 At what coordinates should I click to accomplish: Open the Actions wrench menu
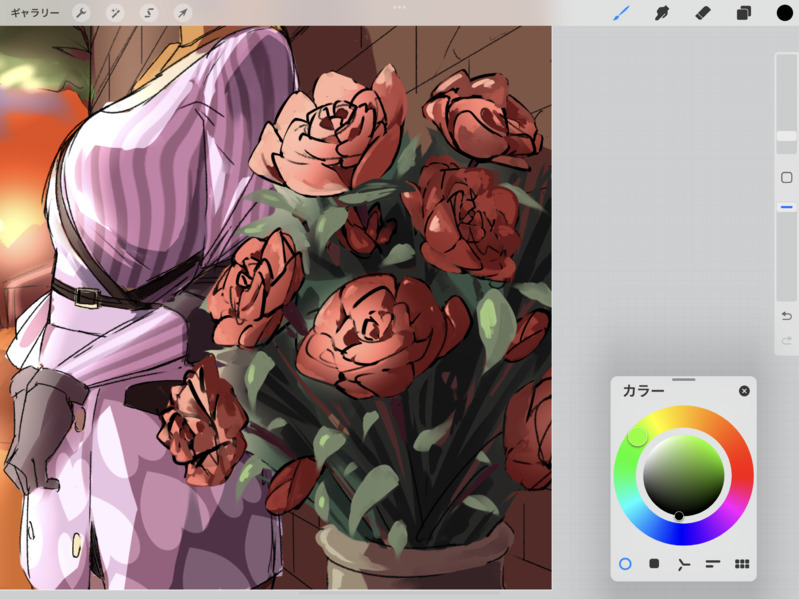point(81,13)
